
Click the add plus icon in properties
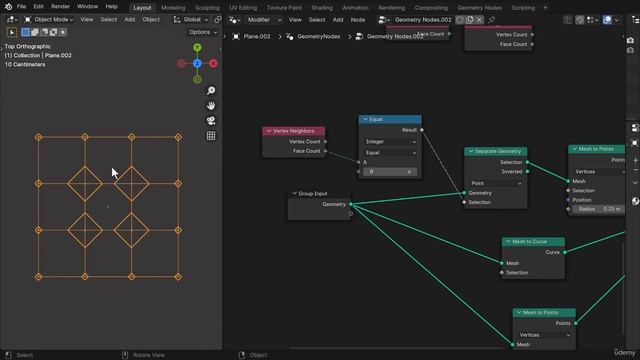635,160
